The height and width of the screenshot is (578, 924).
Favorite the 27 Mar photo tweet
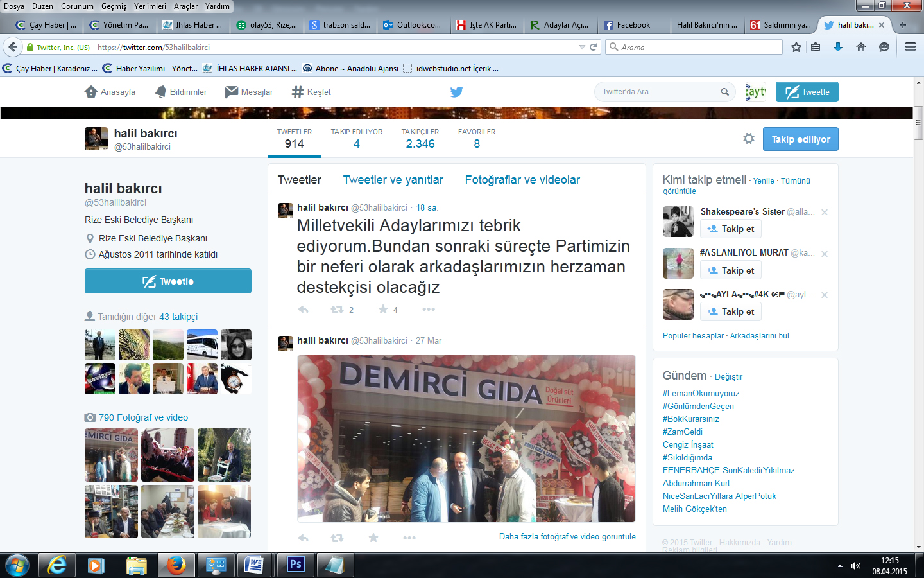point(373,538)
